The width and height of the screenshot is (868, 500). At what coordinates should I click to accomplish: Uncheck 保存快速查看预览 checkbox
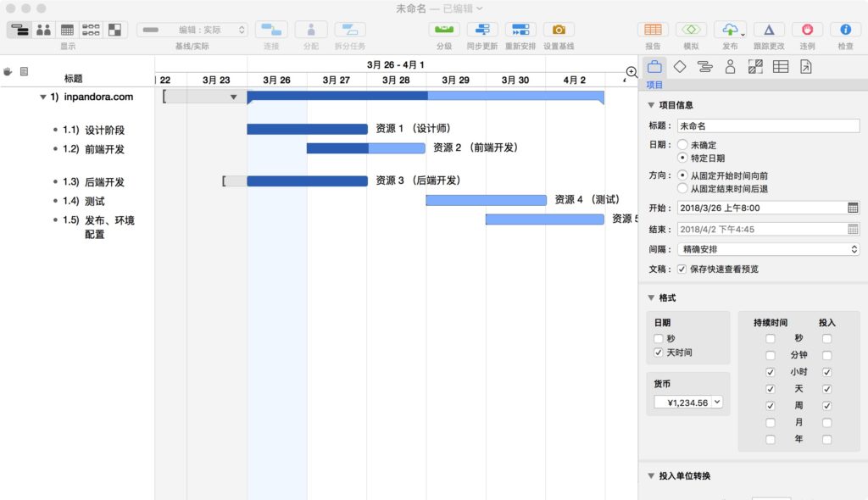[x=682, y=269]
